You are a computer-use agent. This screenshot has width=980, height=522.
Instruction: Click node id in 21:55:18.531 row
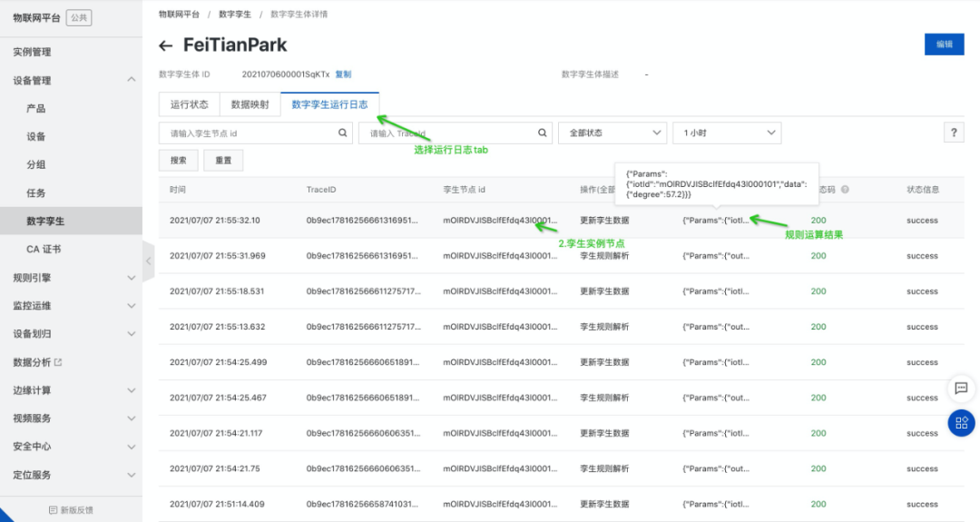(500, 291)
